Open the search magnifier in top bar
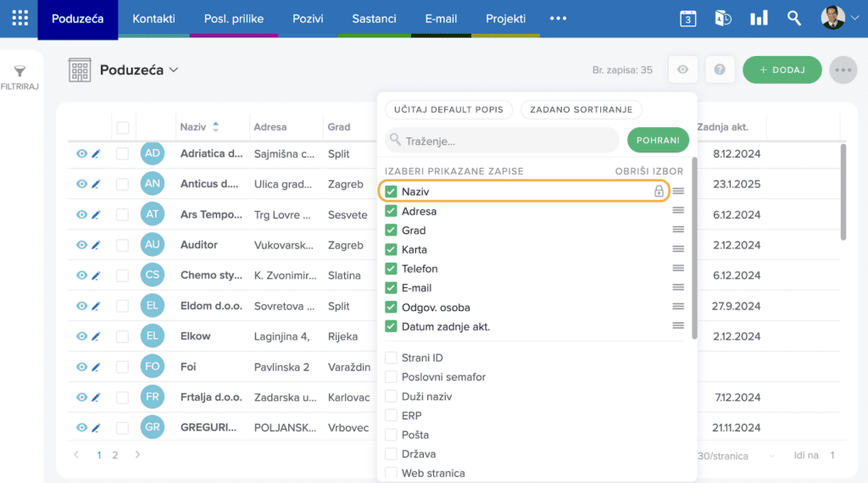This screenshot has height=483, width=868. (793, 19)
